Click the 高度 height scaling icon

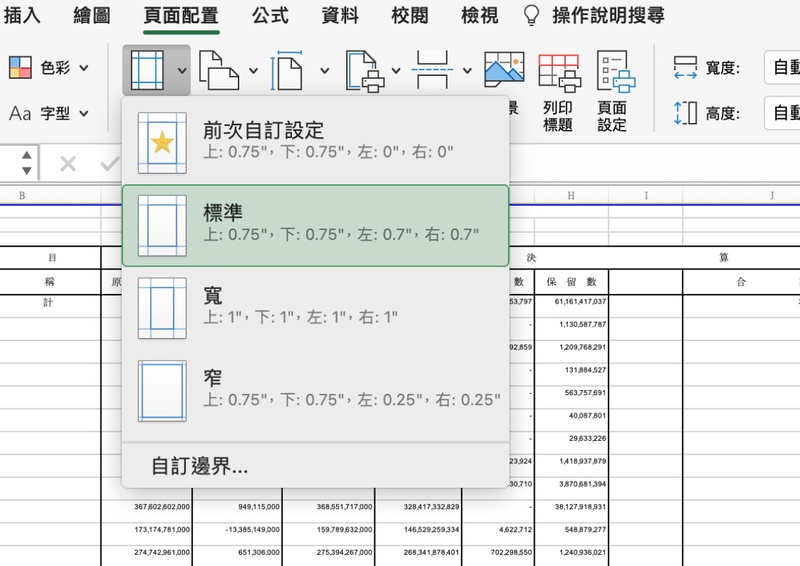[x=685, y=113]
